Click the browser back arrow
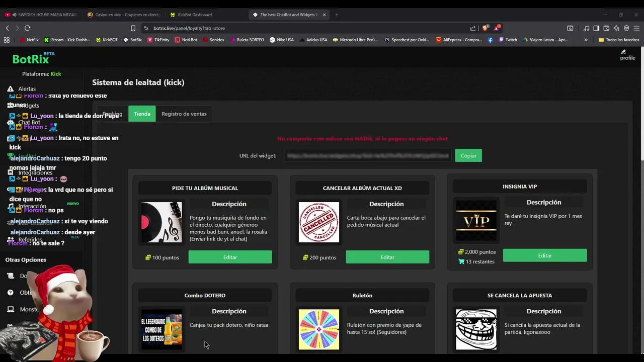Viewport: 644px width, 362px height. 7,28
